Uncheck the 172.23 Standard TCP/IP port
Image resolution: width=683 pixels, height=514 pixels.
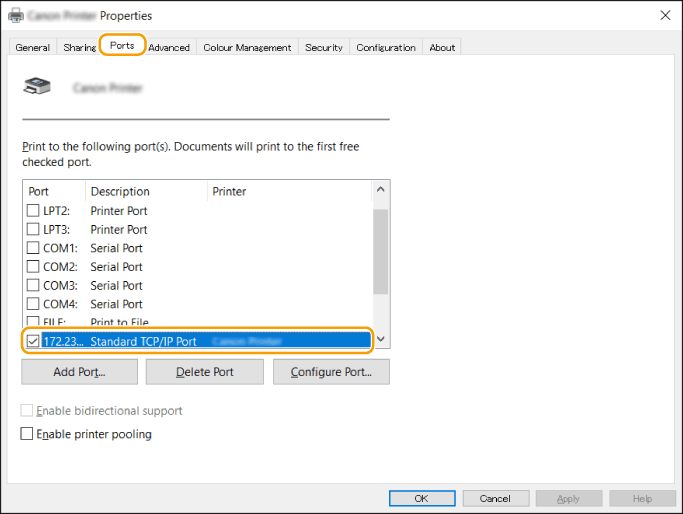[33, 341]
